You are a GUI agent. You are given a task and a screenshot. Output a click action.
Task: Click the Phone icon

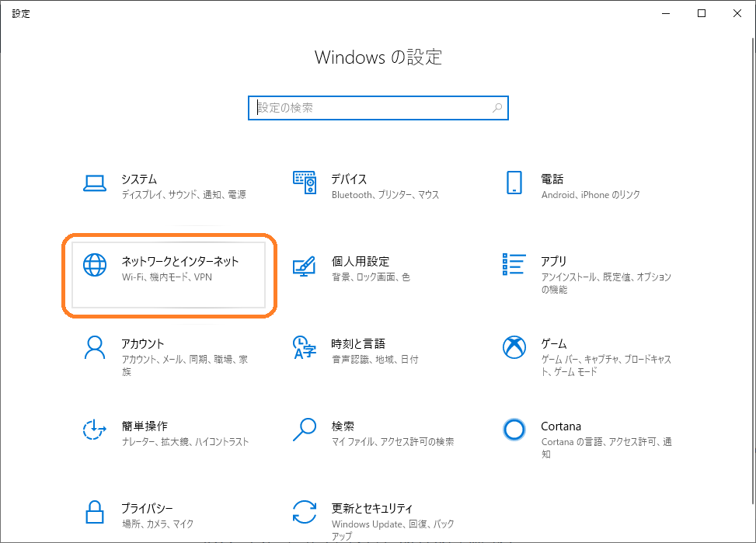(x=514, y=183)
